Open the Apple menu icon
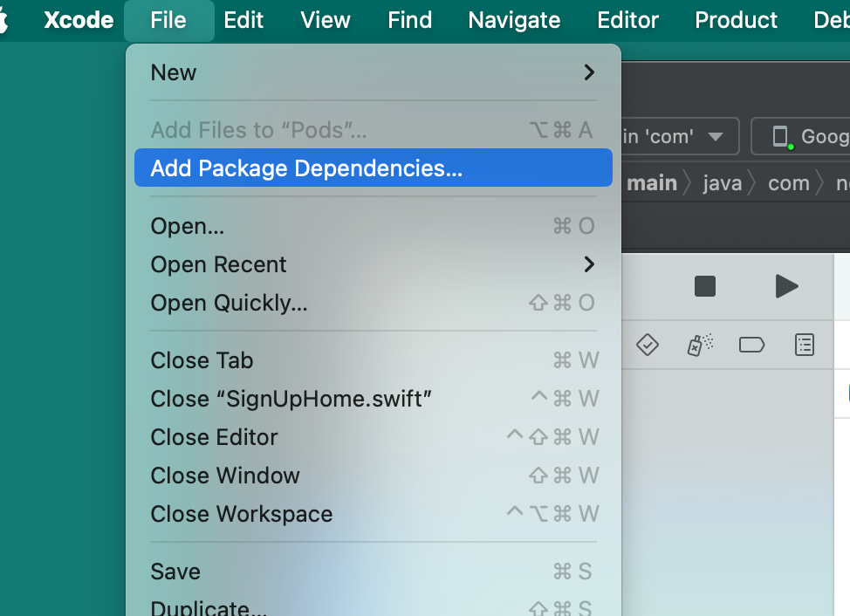Image resolution: width=850 pixels, height=616 pixels. coord(3,21)
